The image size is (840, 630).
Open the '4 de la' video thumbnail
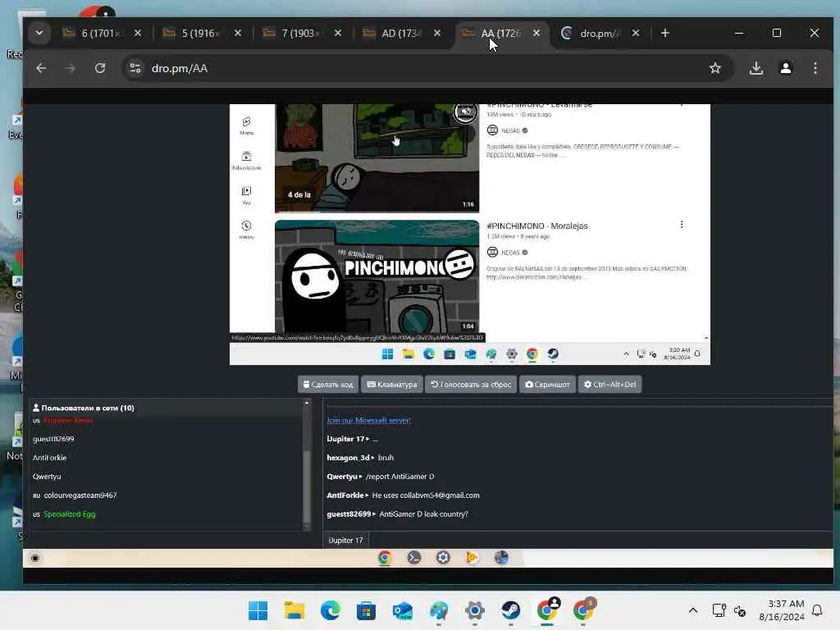pyautogui.click(x=377, y=158)
